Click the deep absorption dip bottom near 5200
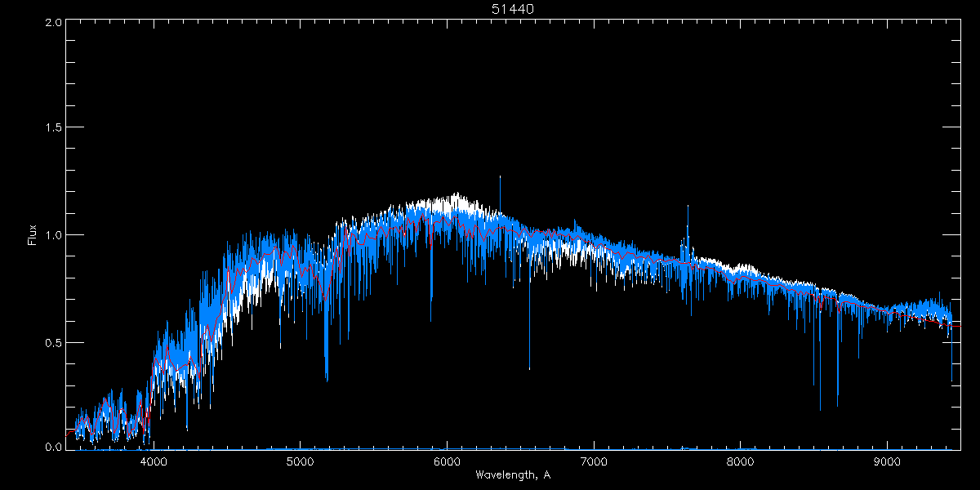Image resolution: width=980 pixels, height=490 pixels. click(x=327, y=380)
